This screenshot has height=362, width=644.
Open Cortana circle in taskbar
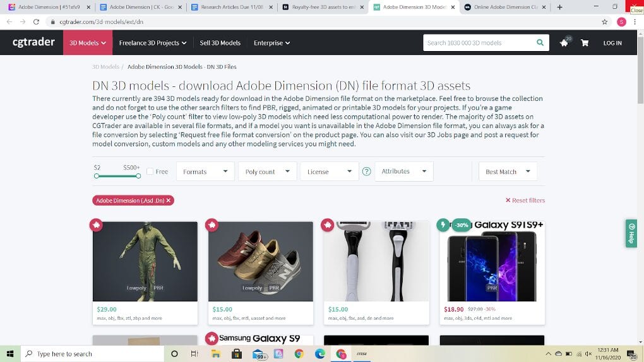pyautogui.click(x=174, y=354)
